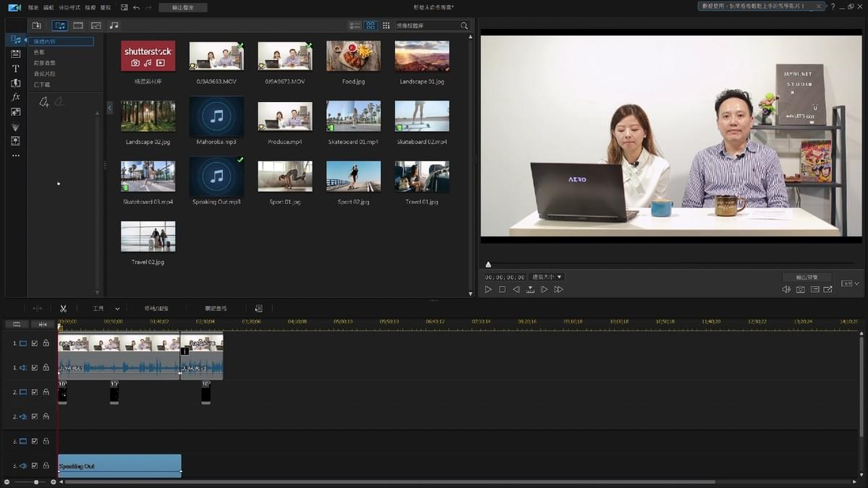Image resolution: width=868 pixels, height=488 pixels.
Task: Open the Media Room in the left sidebar
Action: [16, 39]
